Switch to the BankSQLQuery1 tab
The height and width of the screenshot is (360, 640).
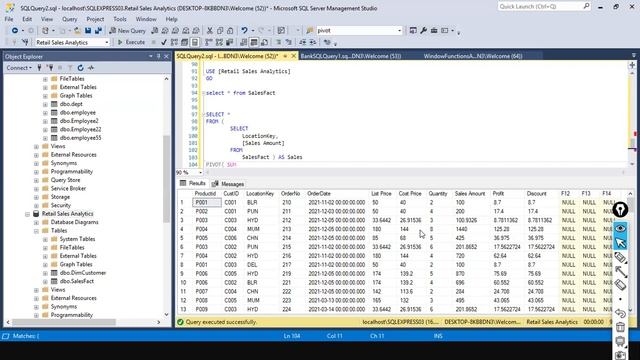pos(351,56)
